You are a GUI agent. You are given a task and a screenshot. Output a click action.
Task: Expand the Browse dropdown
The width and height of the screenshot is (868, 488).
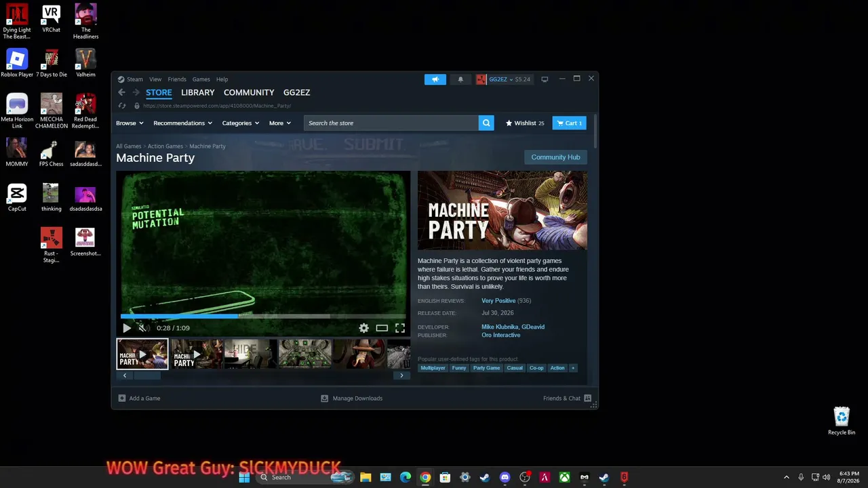click(130, 123)
